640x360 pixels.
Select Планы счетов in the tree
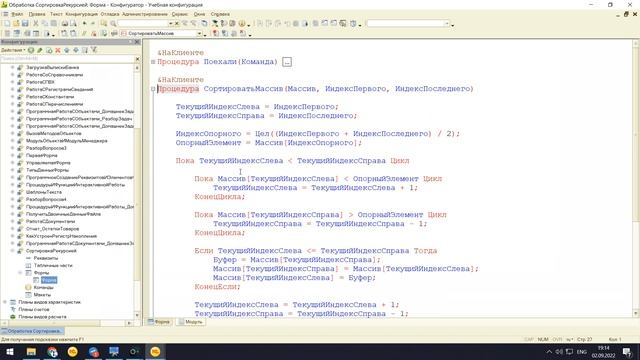(33, 309)
